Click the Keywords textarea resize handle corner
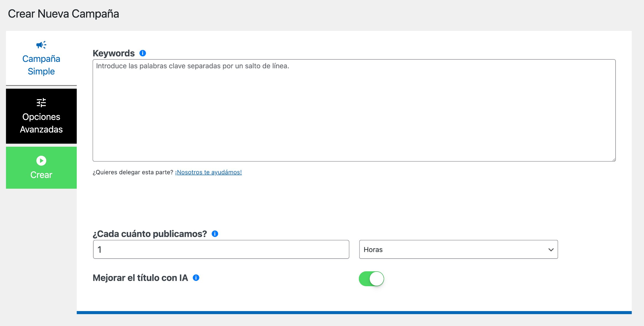Image resolution: width=644 pixels, height=326 pixels. click(614, 159)
